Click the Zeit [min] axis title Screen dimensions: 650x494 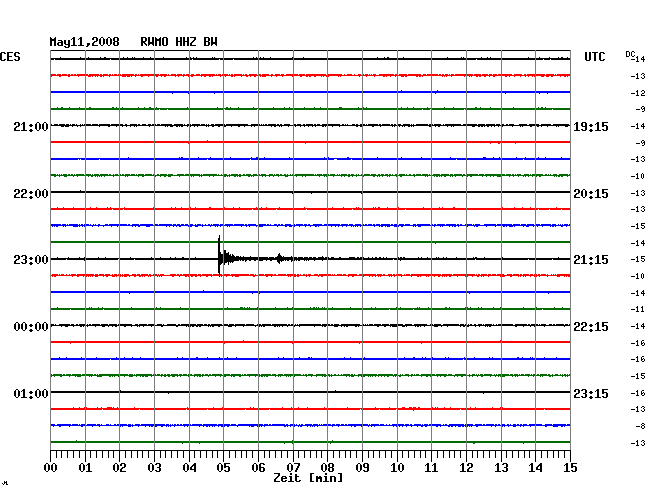point(308,478)
